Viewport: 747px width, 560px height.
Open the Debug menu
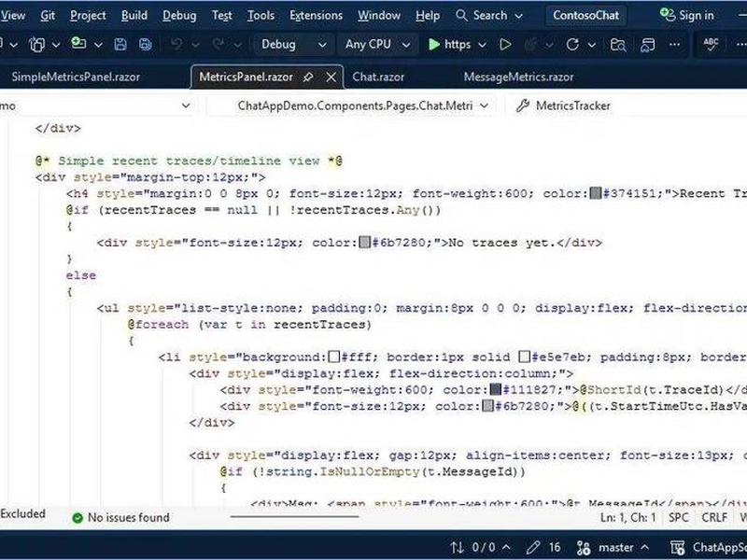(x=179, y=15)
